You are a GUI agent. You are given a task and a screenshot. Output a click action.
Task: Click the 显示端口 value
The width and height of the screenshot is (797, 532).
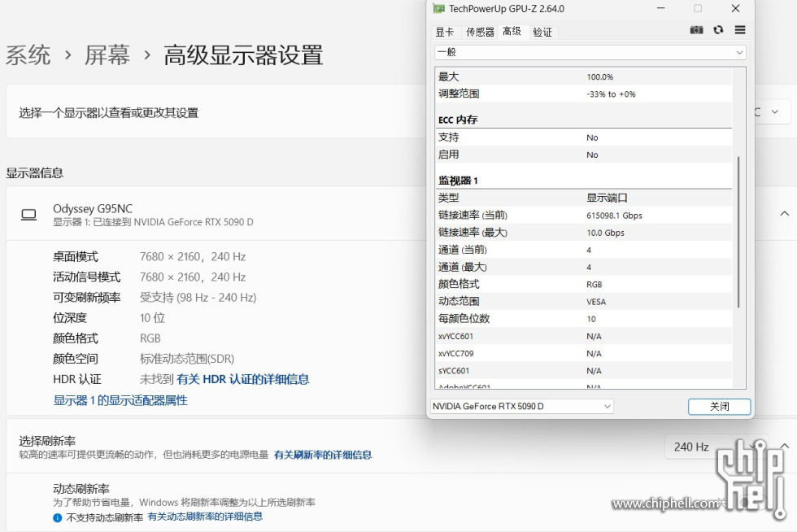[x=607, y=198]
